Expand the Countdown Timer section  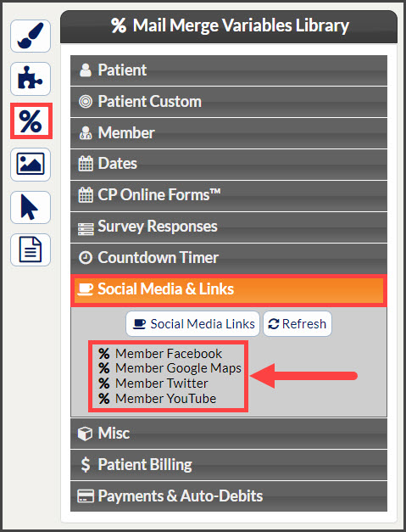click(229, 258)
